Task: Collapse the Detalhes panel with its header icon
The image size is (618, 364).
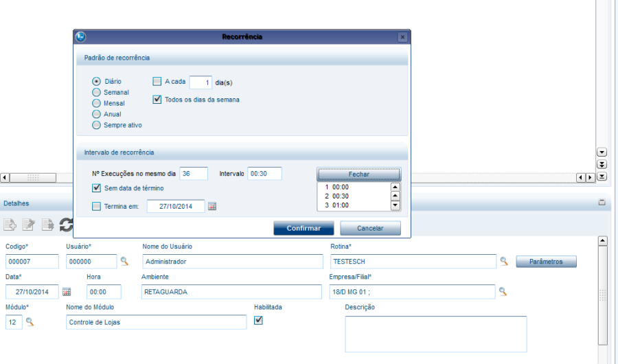Action: (602, 203)
